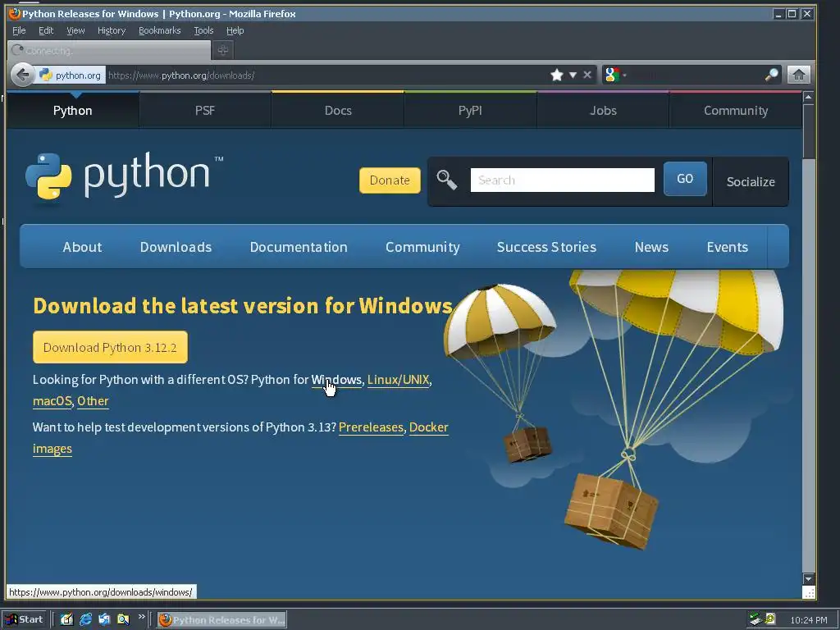Viewport: 840px width, 630px height.
Task: Open Events in the main navigation
Action: (727, 247)
